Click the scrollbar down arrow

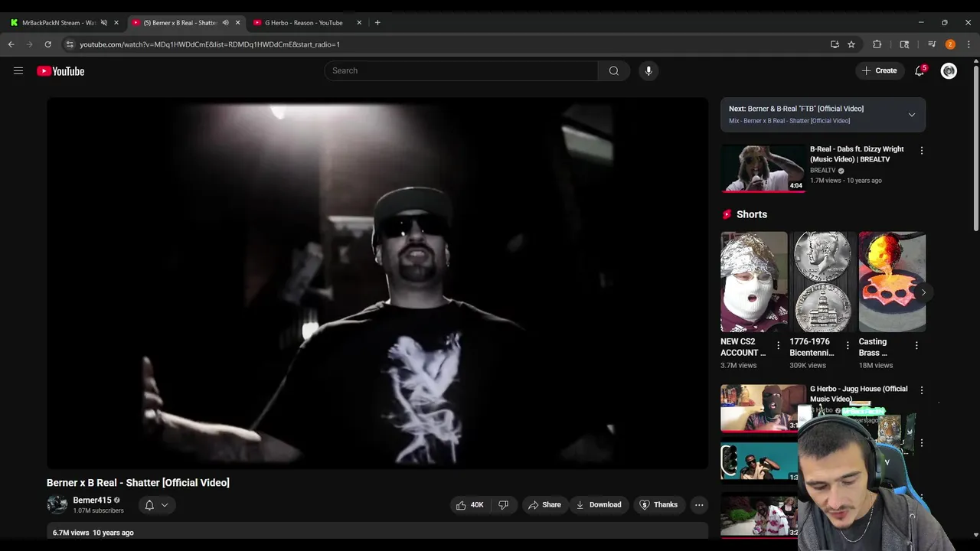[x=975, y=535]
